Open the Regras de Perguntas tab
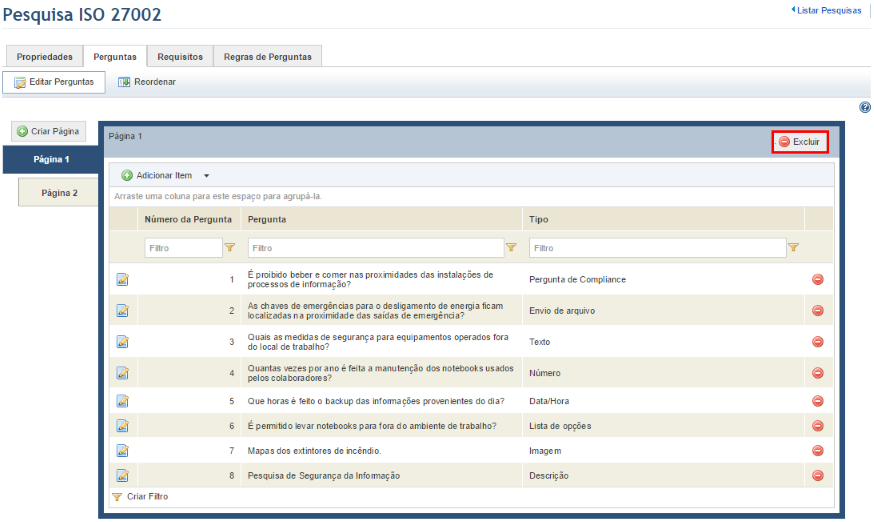This screenshot has height=522, width=874. pyautogui.click(x=268, y=57)
